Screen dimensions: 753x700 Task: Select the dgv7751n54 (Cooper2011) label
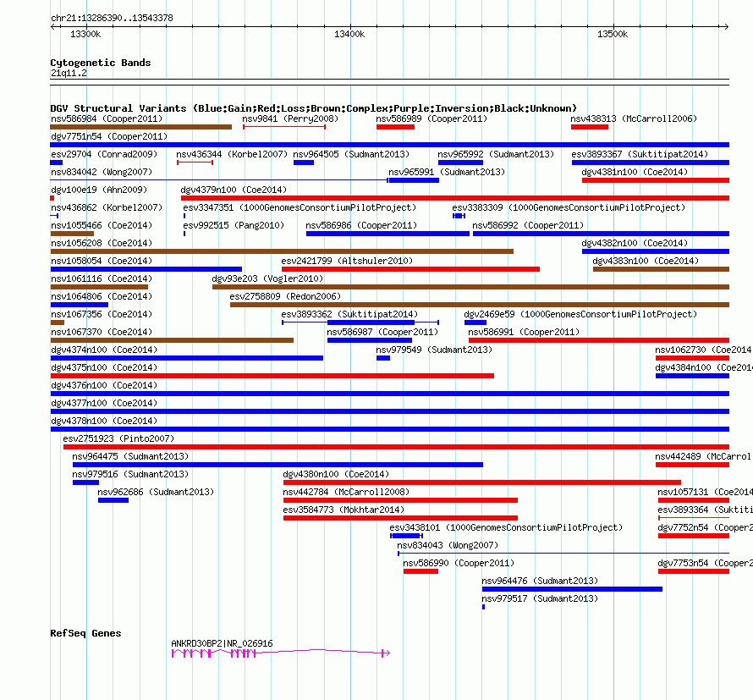[x=109, y=136]
